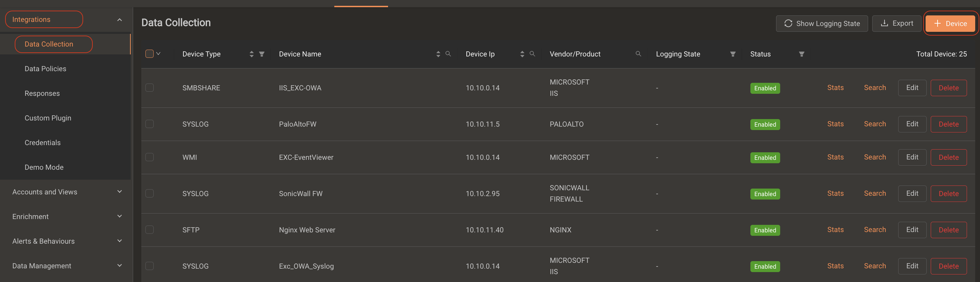Open the Status column filter funnel icon
This screenshot has height=282, width=980.
coord(802,54)
